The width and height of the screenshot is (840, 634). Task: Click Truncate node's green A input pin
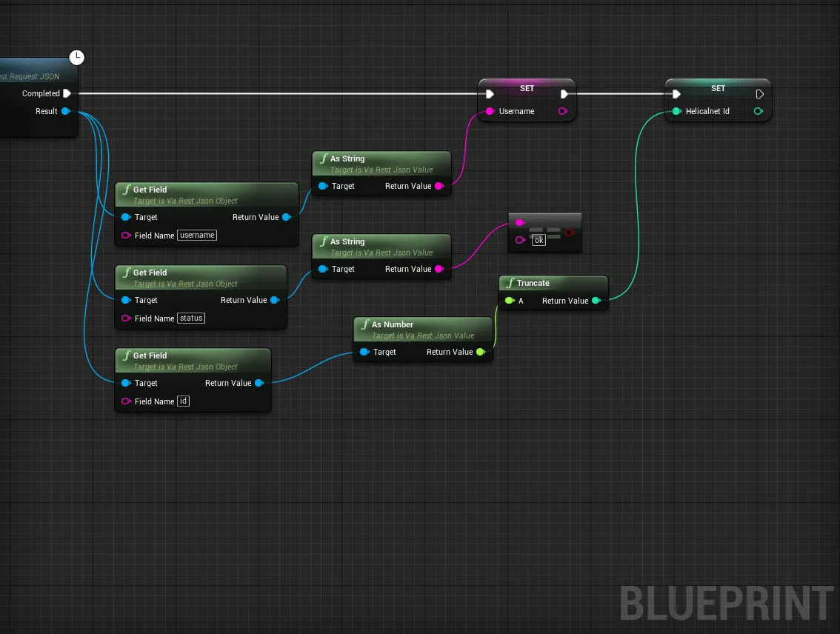510,301
